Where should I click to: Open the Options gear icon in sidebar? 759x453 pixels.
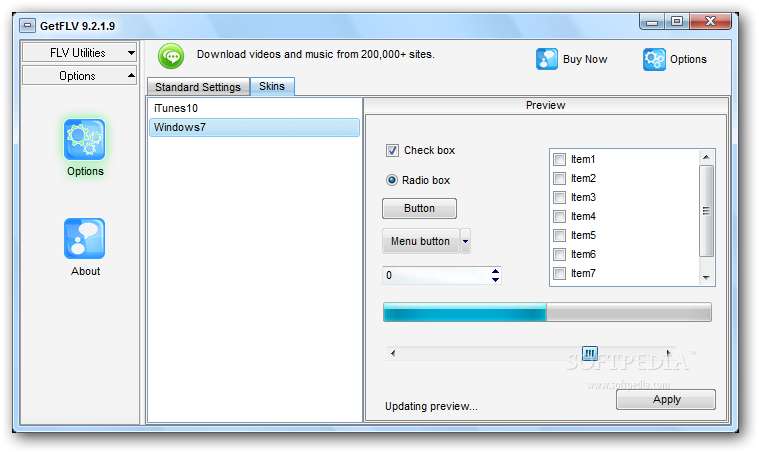coord(85,139)
